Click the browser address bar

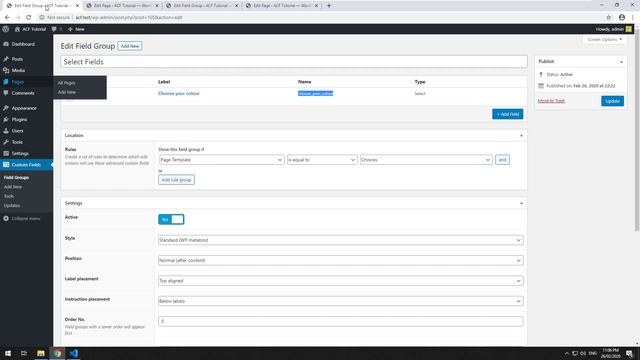[x=318, y=18]
